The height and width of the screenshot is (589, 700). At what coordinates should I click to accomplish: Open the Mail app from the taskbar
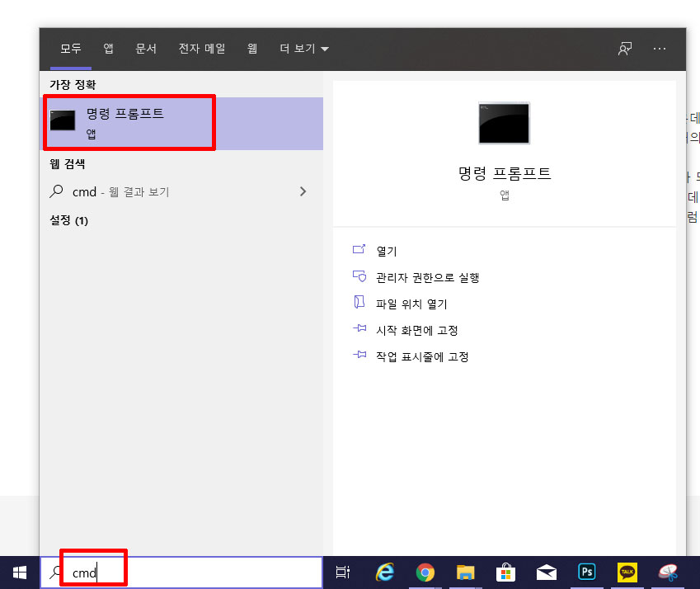546,573
